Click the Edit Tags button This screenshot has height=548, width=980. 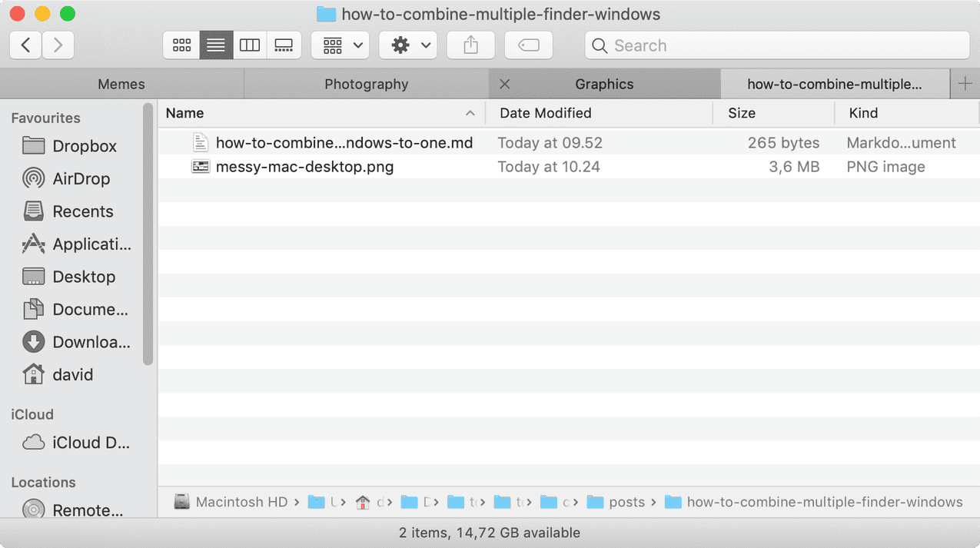(x=529, y=45)
